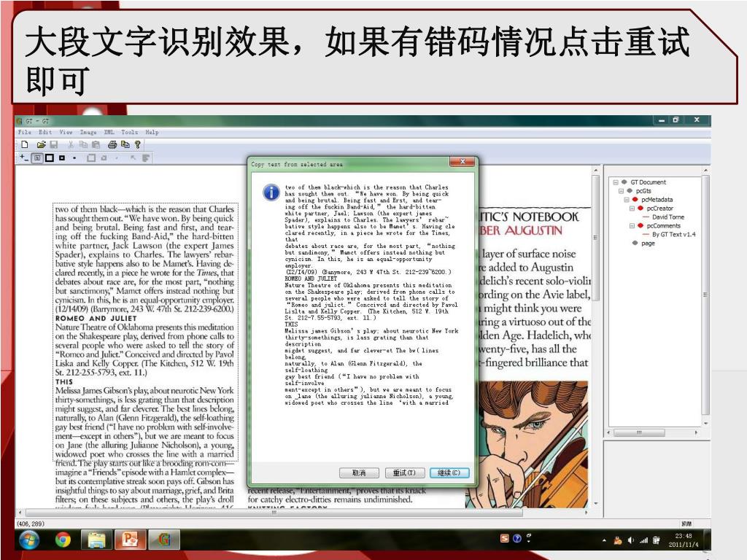Click the Help question mark icon
This screenshot has width=747, height=560.
coord(137,144)
